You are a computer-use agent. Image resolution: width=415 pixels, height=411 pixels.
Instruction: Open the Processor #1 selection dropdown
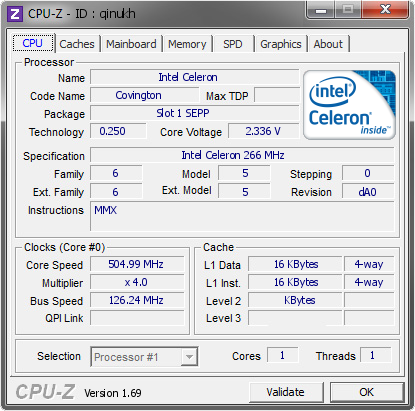pyautogui.click(x=144, y=357)
